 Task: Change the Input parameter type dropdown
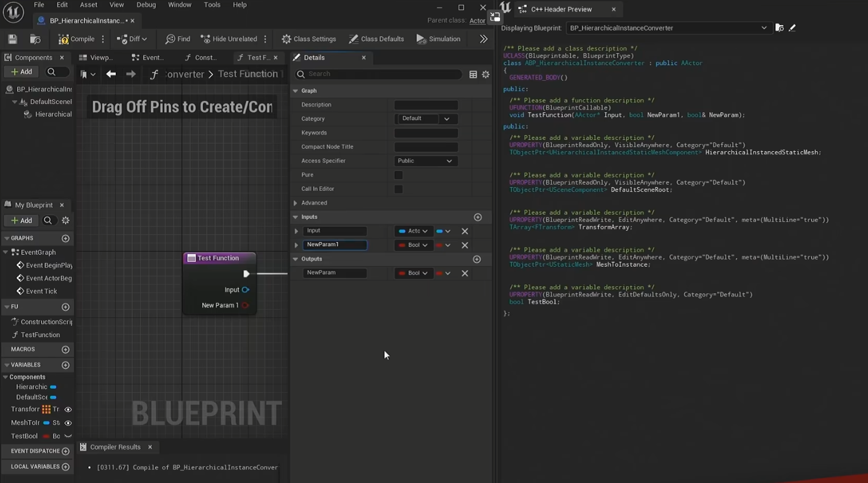coord(413,231)
